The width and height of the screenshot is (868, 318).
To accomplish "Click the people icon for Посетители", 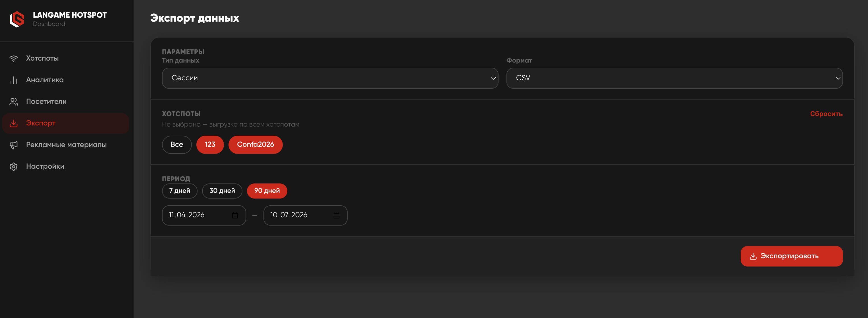I will 13,102.
